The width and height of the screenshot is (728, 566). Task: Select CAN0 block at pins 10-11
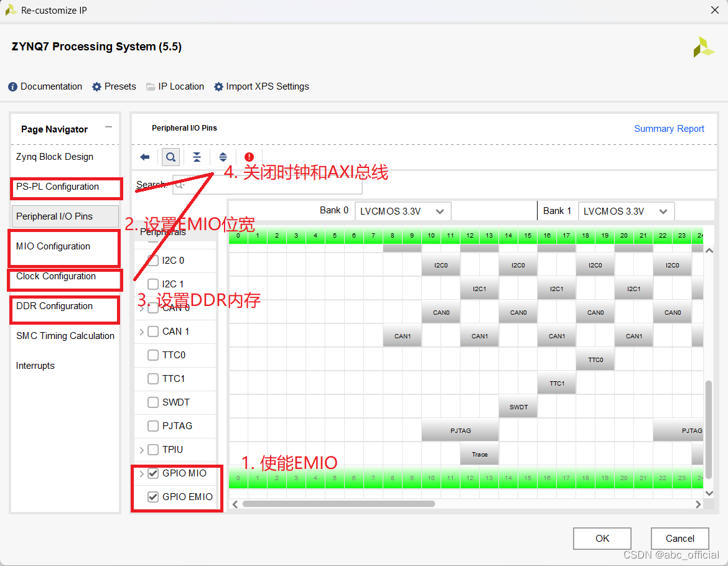click(x=441, y=312)
